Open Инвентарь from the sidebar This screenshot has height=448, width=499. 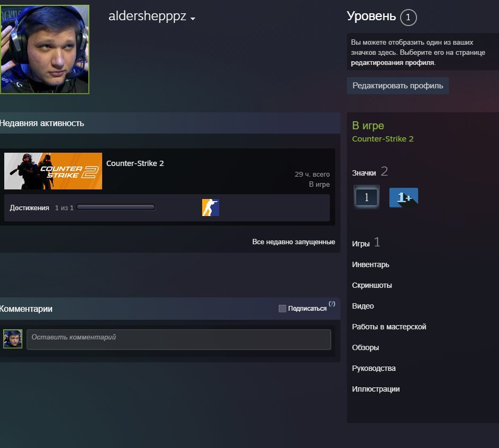pos(370,264)
